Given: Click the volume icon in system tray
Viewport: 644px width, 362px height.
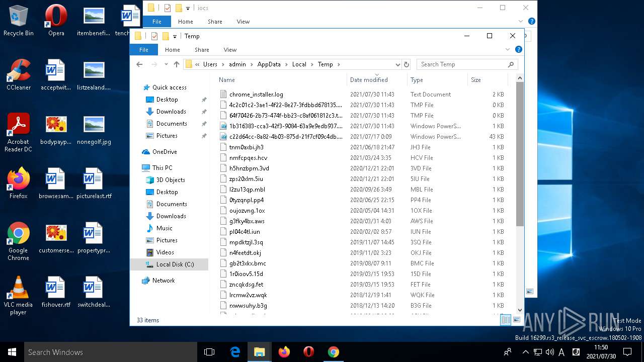Looking at the screenshot, I should (x=550, y=352).
